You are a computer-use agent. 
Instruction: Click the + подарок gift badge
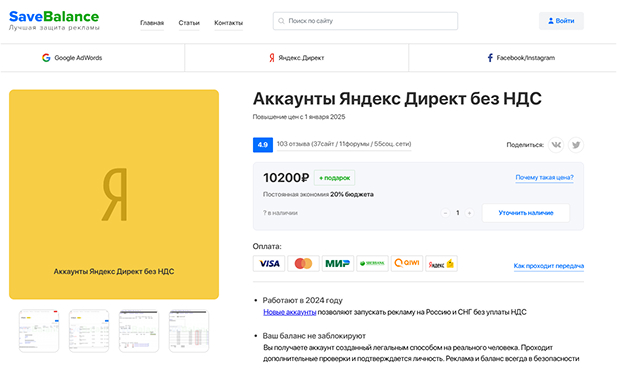334,178
